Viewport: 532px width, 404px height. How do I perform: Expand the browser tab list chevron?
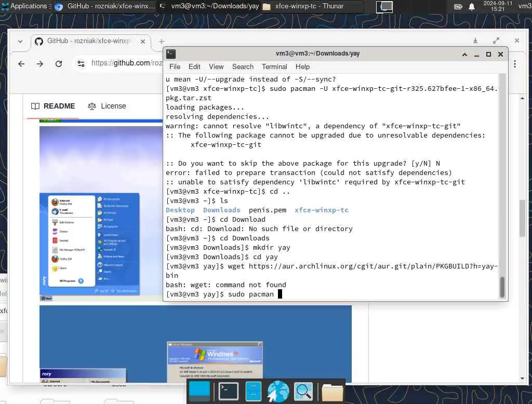tap(20, 42)
